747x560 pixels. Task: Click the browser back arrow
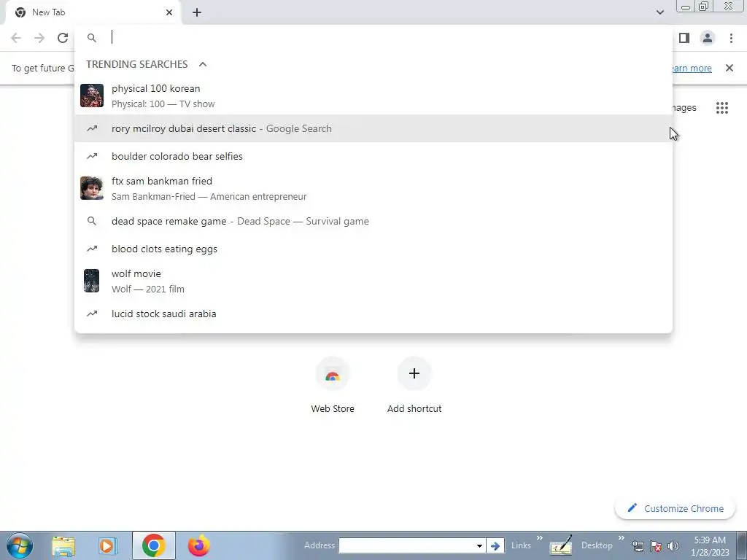[x=16, y=38]
